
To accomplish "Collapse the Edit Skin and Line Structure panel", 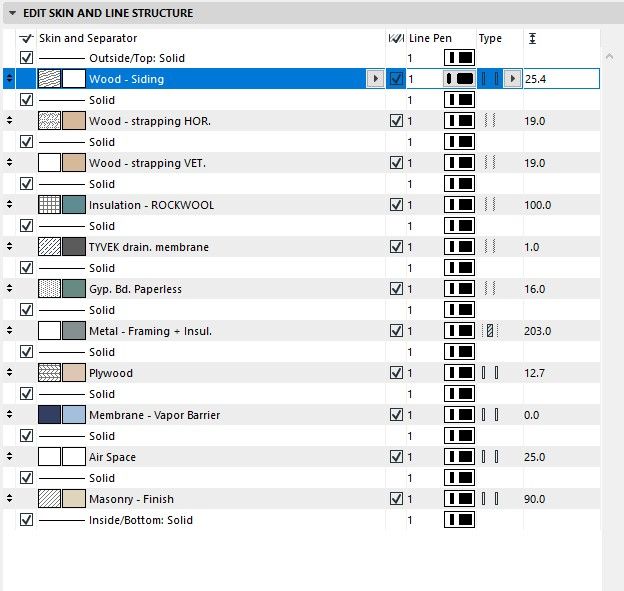I will tap(11, 13).
